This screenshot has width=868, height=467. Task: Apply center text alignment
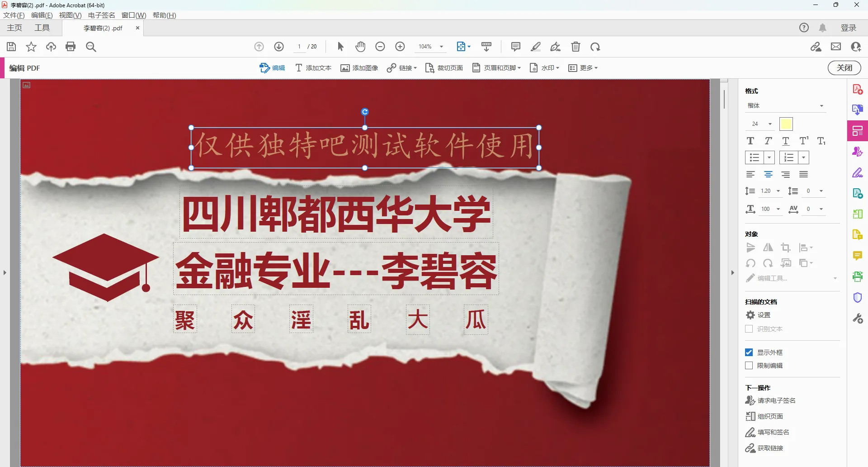pos(768,174)
